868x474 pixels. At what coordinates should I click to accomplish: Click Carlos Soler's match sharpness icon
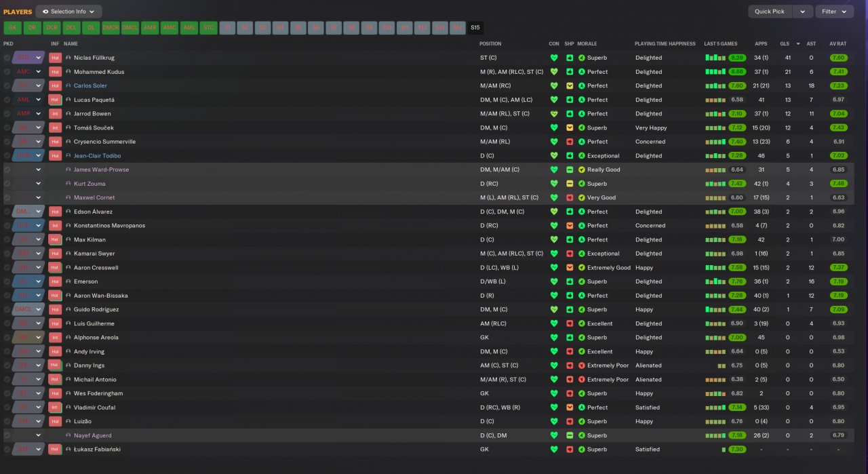tap(570, 85)
